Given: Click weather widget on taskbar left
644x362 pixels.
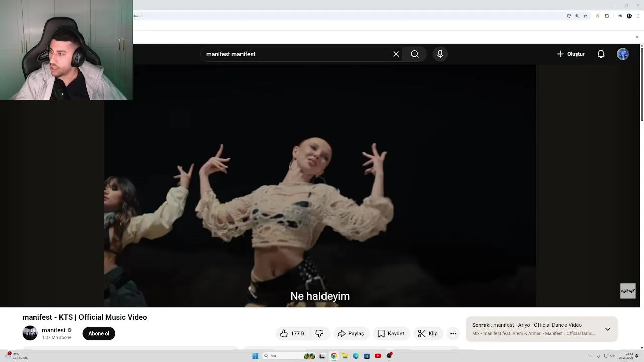Looking at the screenshot, I should pos(16,356).
